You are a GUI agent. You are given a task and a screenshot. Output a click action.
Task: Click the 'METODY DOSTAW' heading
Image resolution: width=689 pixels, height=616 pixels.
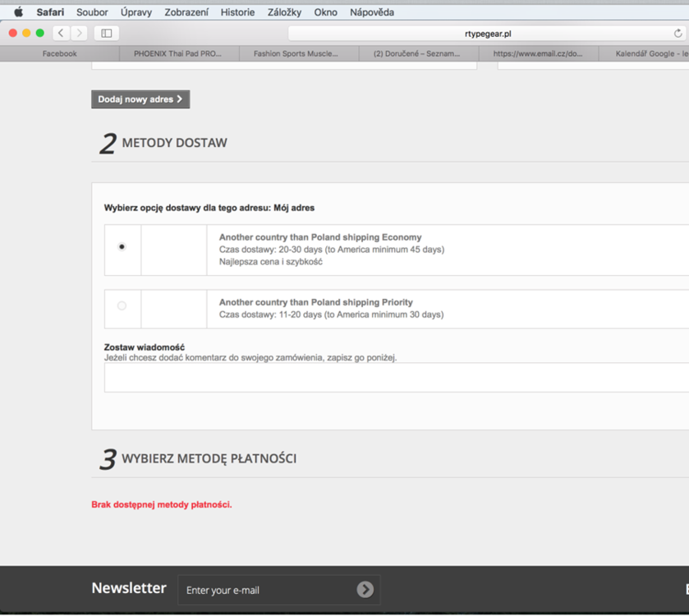(174, 143)
